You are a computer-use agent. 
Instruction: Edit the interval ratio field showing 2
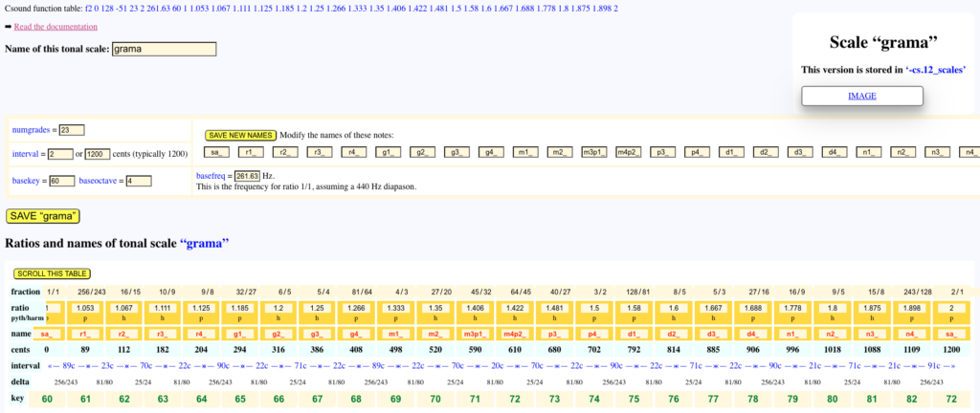59,154
